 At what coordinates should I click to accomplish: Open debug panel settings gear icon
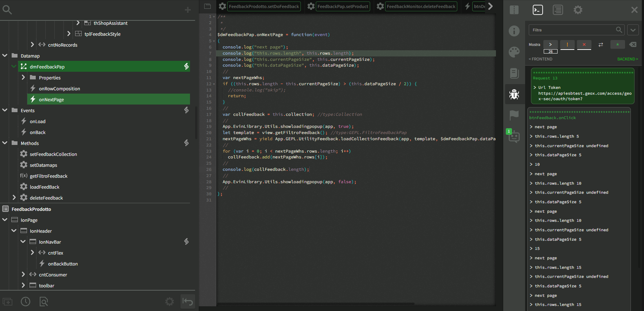[578, 10]
